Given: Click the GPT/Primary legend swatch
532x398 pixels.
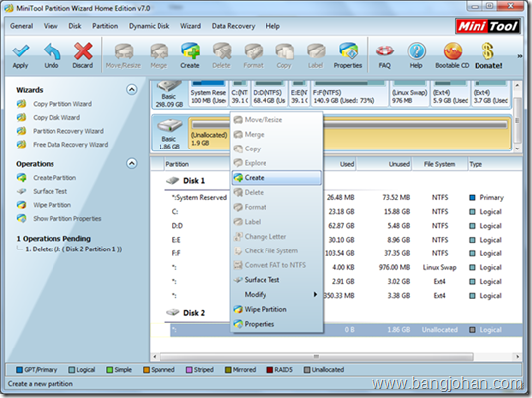Looking at the screenshot, I should click(x=19, y=370).
